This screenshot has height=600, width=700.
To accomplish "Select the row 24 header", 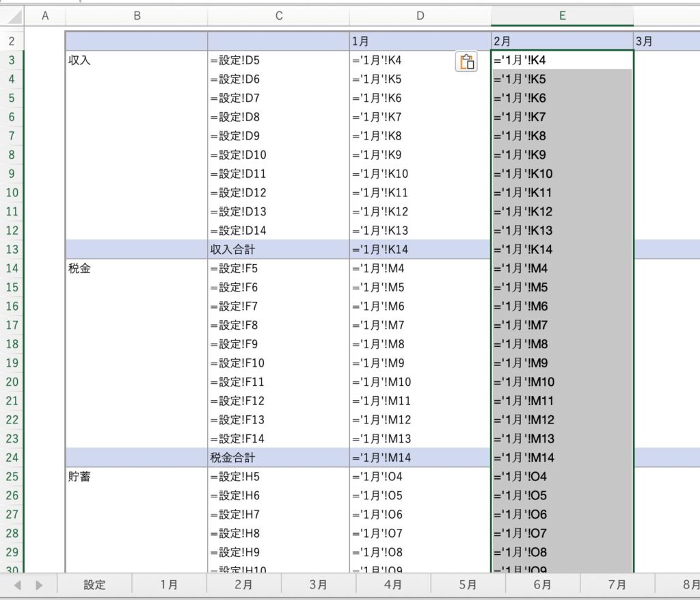I will [x=12, y=458].
